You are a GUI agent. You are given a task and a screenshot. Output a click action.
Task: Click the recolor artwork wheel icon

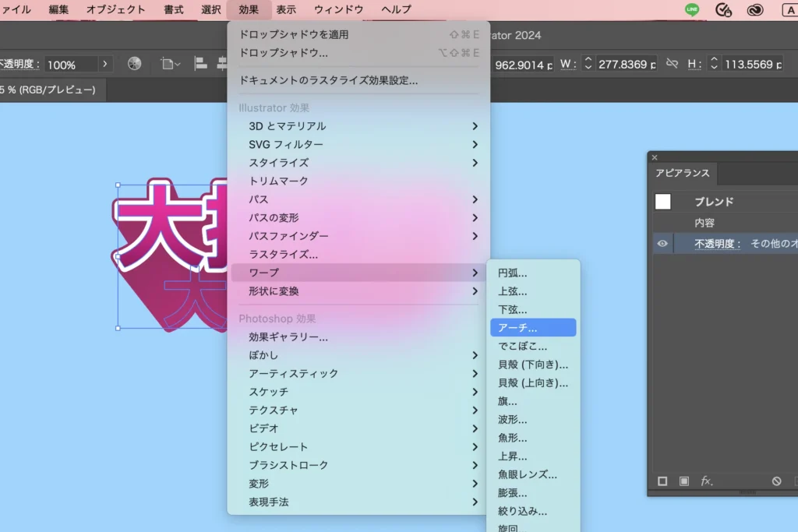click(x=134, y=64)
